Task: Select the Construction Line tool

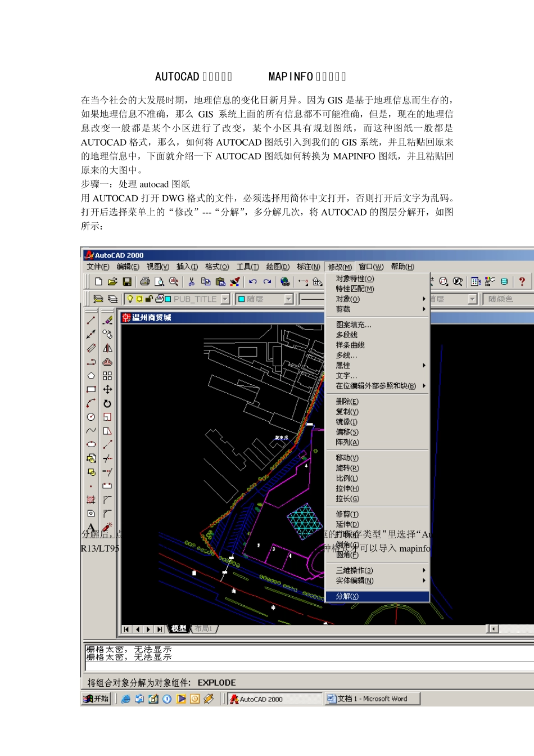Action: pos(91,334)
